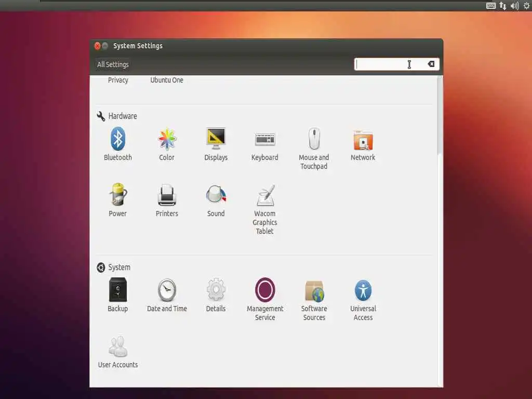Screen dimensions: 532x399
Task: Minimize the System Settings window
Action: point(105,46)
